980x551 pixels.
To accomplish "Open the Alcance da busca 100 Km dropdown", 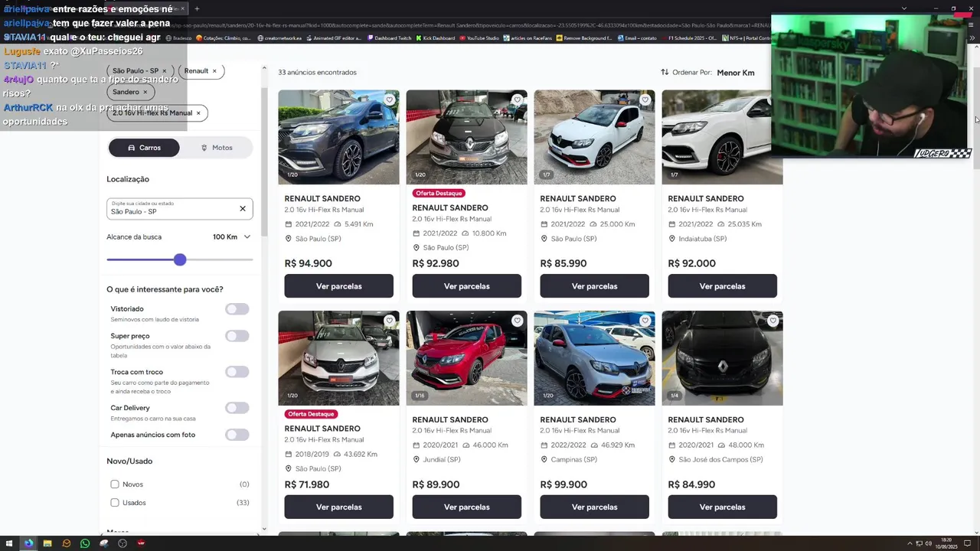I will coord(232,237).
